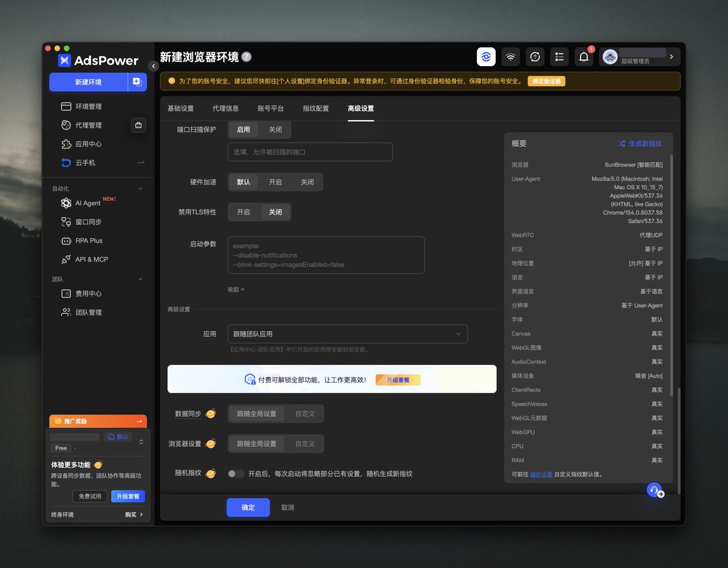The height and width of the screenshot is (568, 728).
Task: Open the Wi-Fi network icon in the top bar
Action: (511, 57)
